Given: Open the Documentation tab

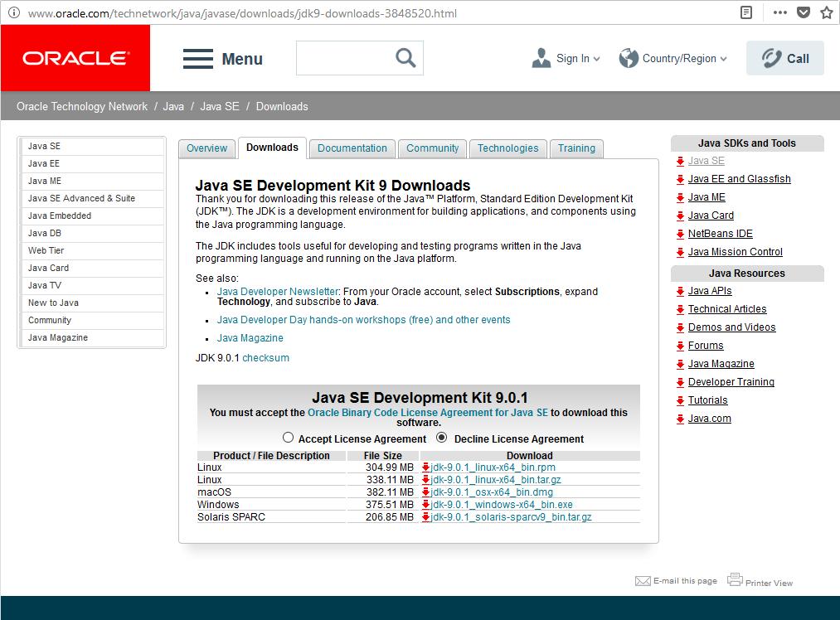Looking at the screenshot, I should (352, 148).
